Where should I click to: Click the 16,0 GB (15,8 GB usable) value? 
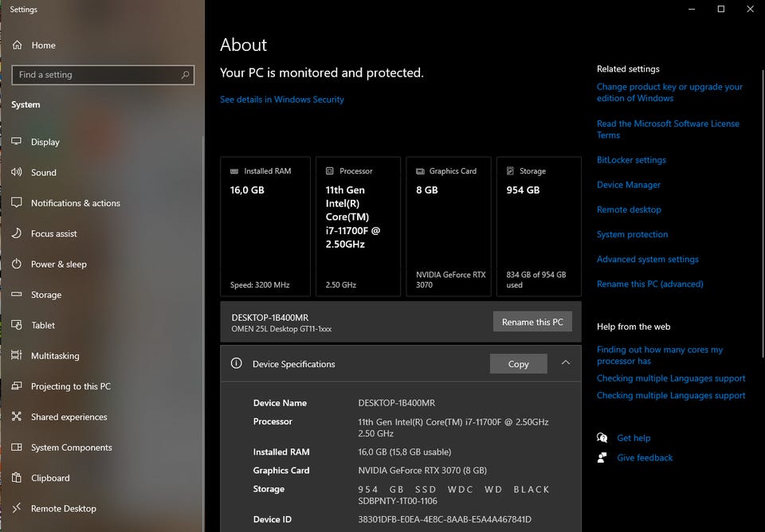[405, 452]
